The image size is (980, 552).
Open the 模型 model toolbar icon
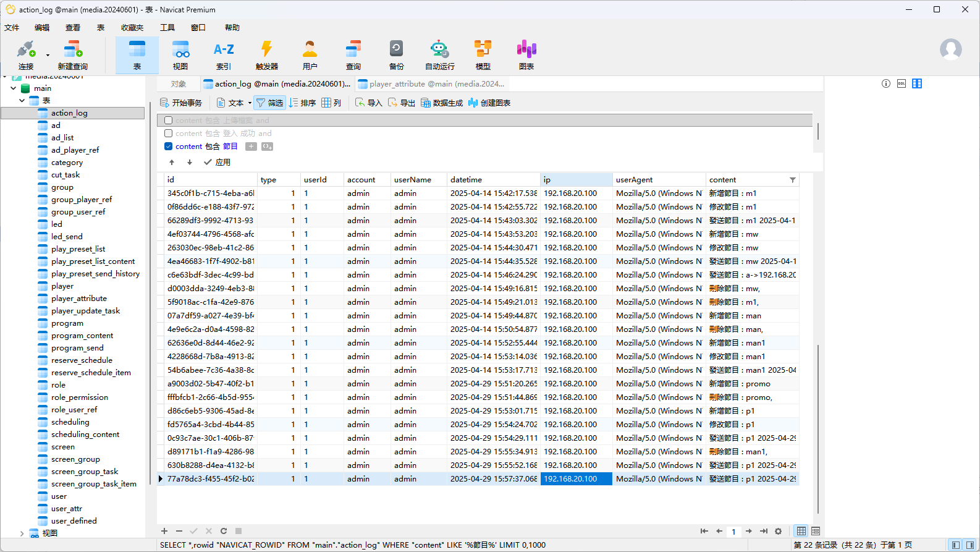(483, 55)
